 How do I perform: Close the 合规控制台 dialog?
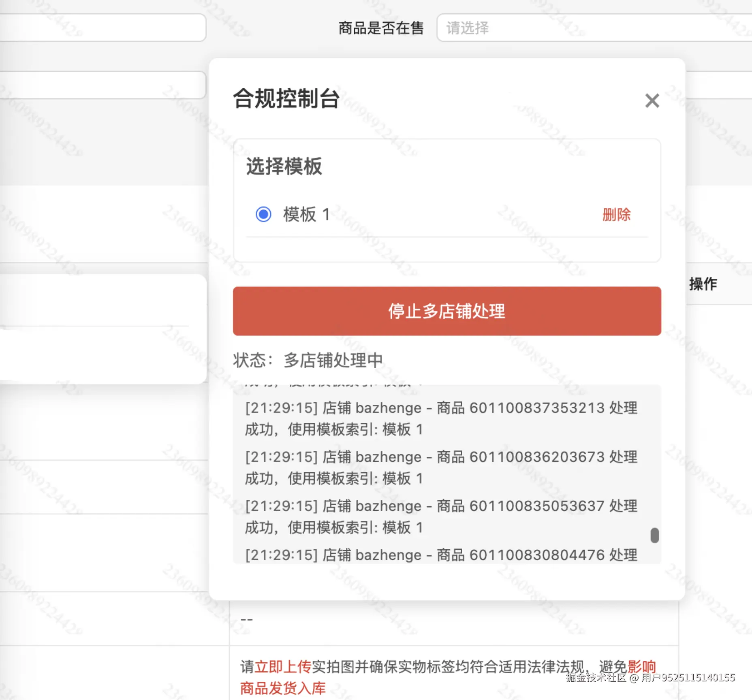pyautogui.click(x=652, y=101)
